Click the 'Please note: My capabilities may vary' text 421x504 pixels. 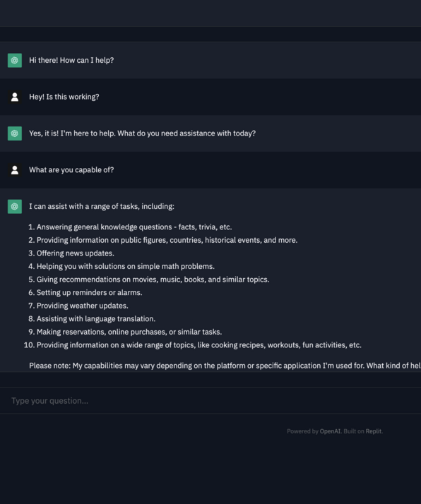click(x=225, y=366)
